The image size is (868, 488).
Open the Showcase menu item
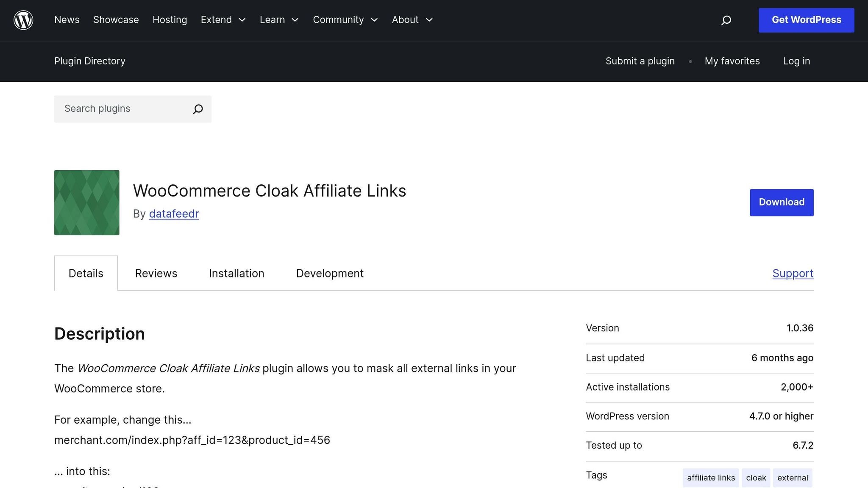pyautogui.click(x=116, y=20)
